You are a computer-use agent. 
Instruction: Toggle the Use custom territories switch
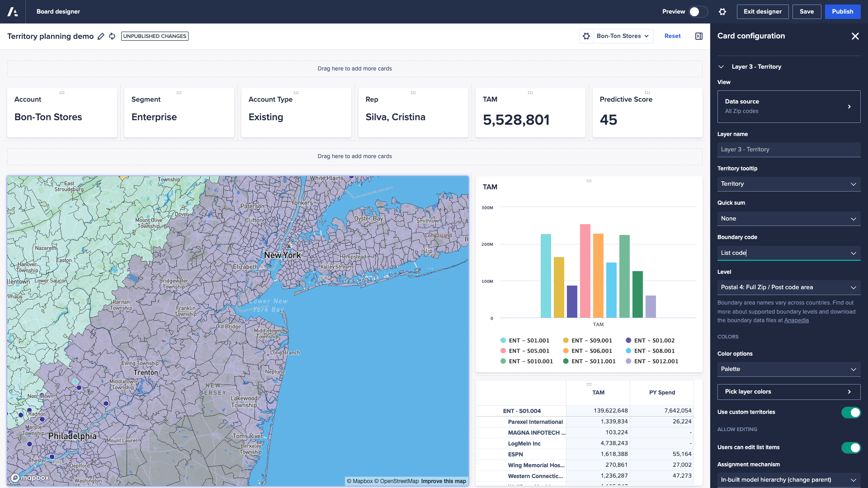coord(849,412)
